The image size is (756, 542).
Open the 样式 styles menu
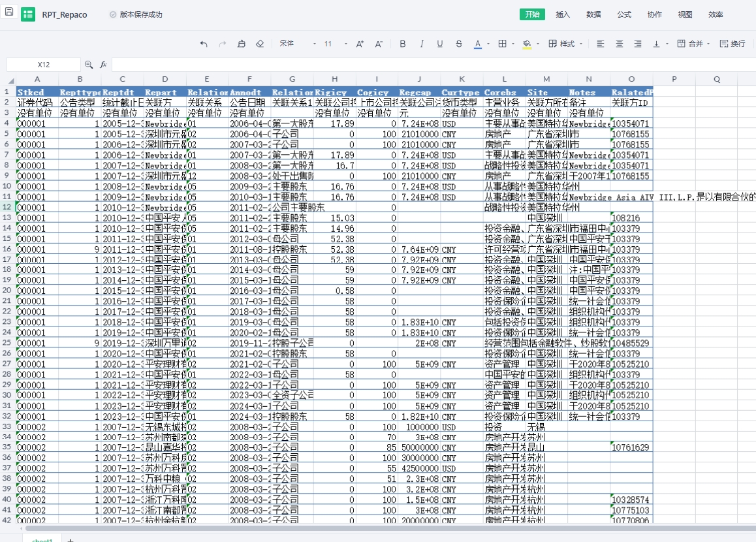click(565, 44)
